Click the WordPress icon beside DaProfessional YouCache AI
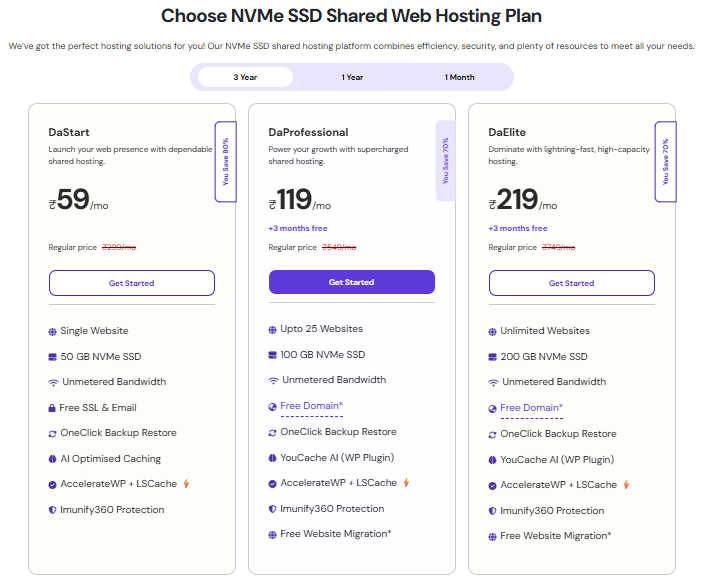The image size is (703, 580). (272, 458)
